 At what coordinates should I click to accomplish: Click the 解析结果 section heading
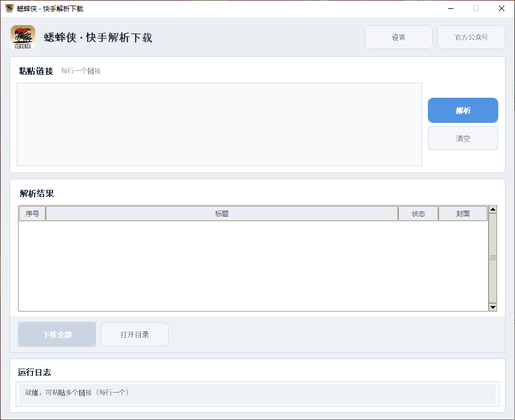37,193
